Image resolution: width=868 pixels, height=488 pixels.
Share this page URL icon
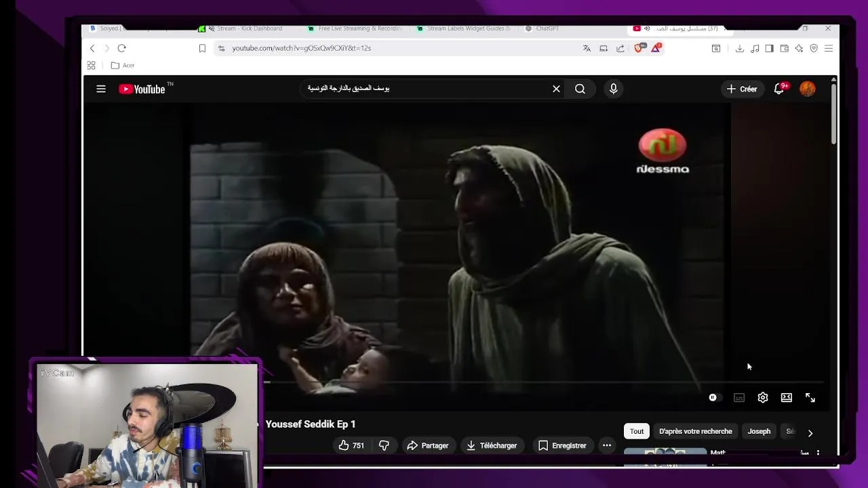[620, 48]
